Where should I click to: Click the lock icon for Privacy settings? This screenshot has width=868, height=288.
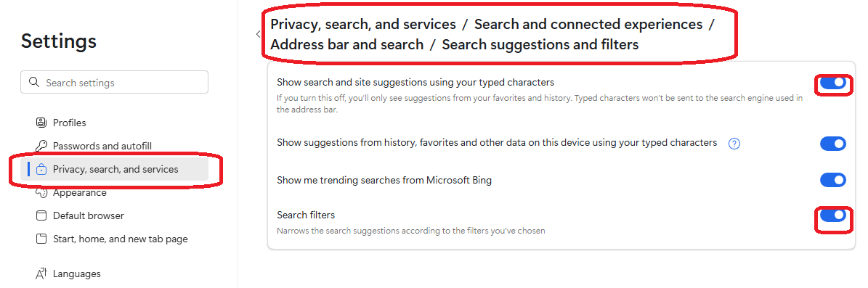[41, 170]
